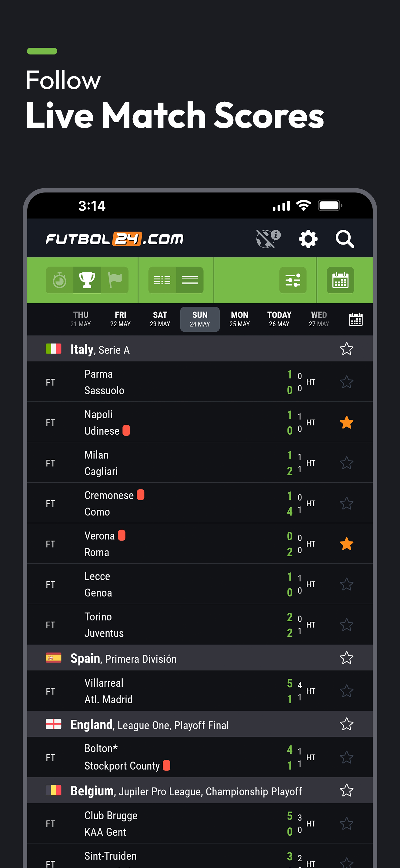Screen dimensions: 400x868
Task: Toggle favorite star for Italy Serie A
Action: [x=346, y=349]
